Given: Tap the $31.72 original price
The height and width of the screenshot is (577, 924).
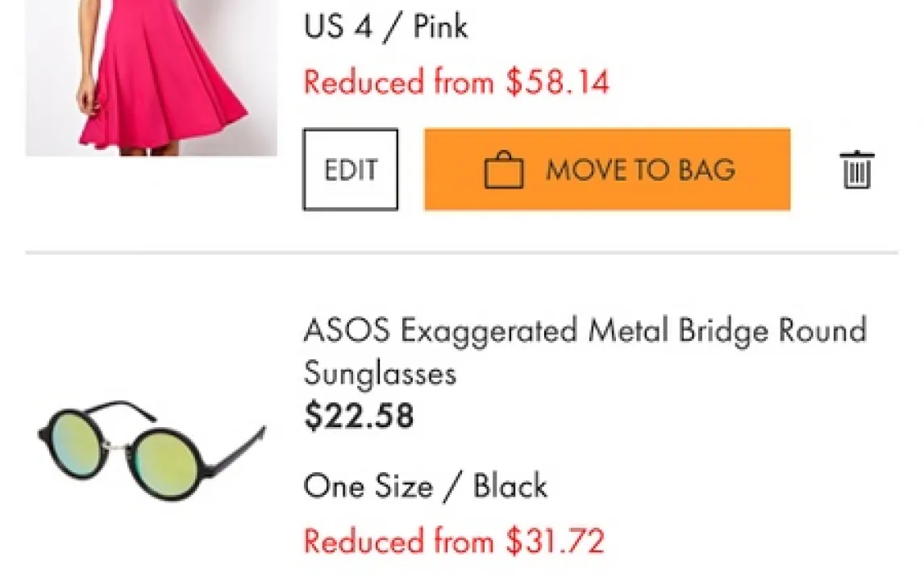Looking at the screenshot, I should [555, 541].
